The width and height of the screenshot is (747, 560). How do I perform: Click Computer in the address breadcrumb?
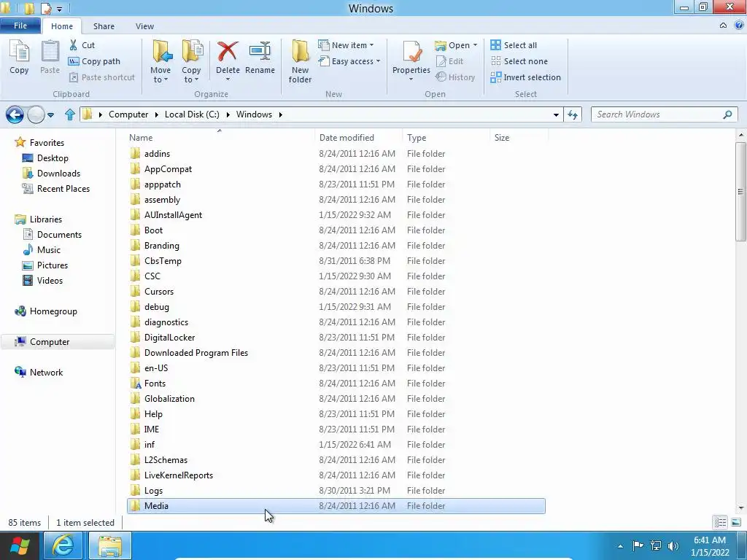[x=128, y=114]
